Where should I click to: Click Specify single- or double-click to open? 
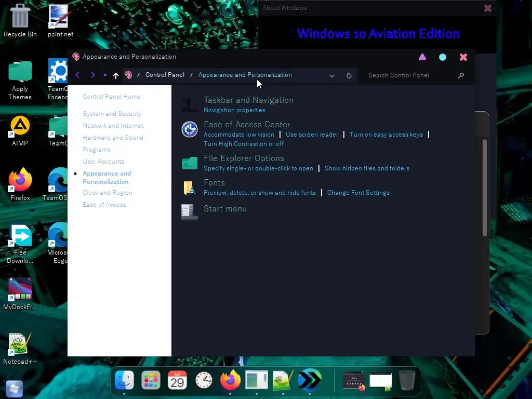[x=258, y=168]
